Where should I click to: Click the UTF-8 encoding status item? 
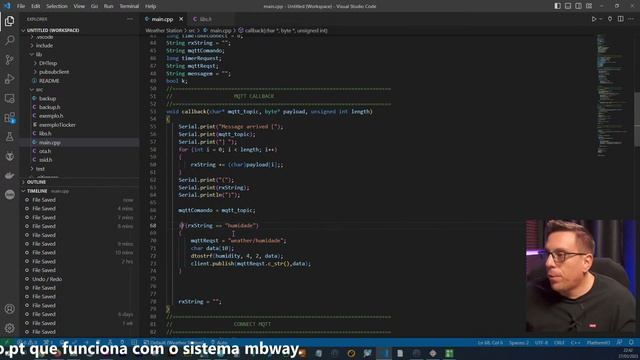click(x=541, y=342)
